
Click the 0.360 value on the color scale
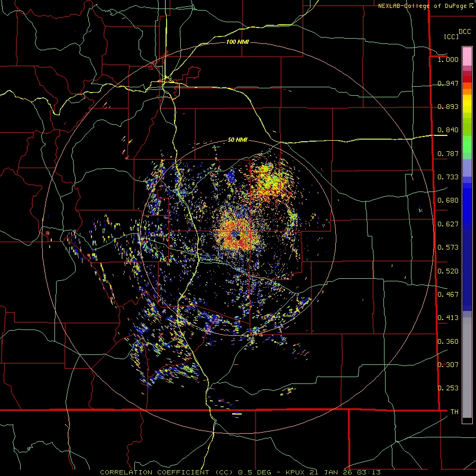click(x=448, y=342)
